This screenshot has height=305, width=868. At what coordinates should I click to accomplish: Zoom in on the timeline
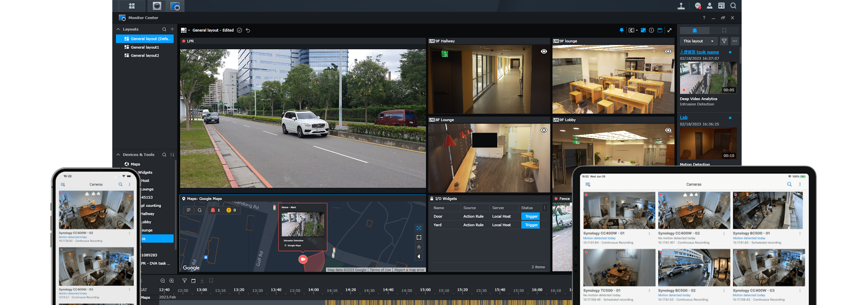(172, 281)
